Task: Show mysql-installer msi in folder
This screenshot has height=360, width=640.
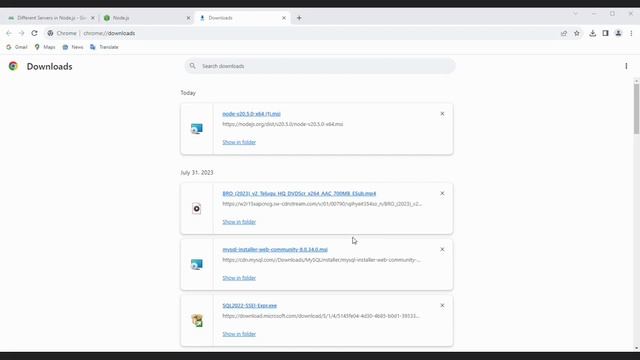Action: coord(239,278)
